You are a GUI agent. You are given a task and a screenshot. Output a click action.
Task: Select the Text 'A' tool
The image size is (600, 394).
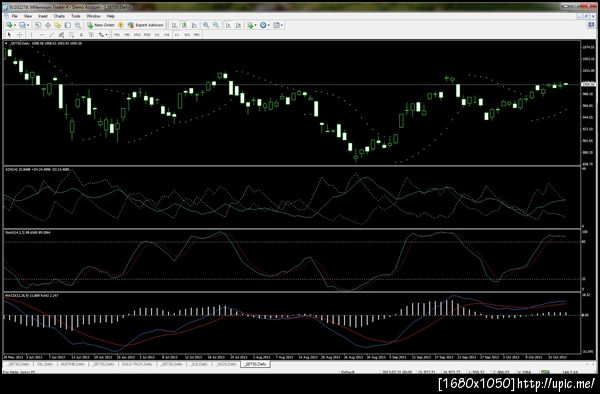(81, 34)
